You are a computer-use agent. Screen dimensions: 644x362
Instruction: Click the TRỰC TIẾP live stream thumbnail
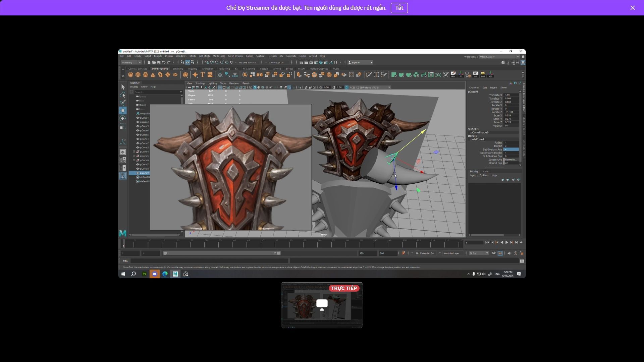(x=322, y=305)
